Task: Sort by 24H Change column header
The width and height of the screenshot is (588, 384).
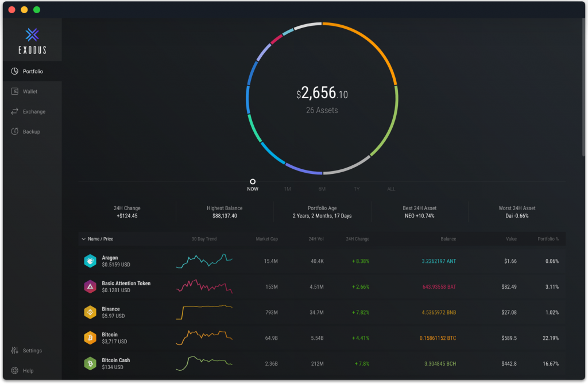Action: [x=357, y=239]
